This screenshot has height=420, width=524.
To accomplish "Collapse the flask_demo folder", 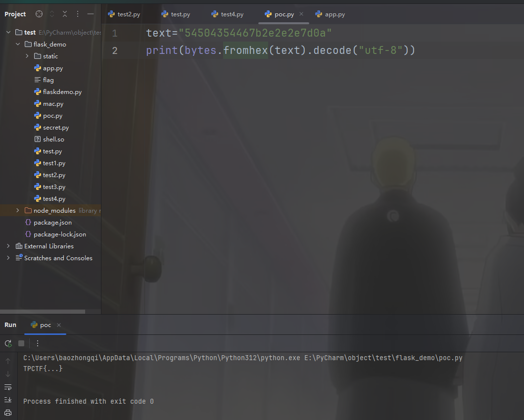I will point(18,44).
